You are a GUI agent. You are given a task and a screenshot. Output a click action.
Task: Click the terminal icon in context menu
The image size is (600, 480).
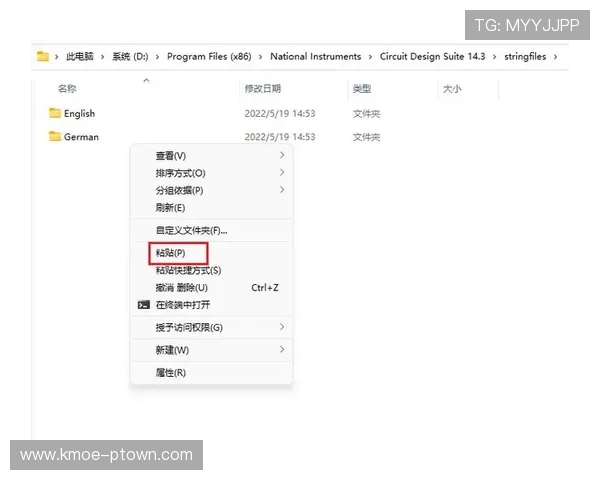[x=143, y=305]
